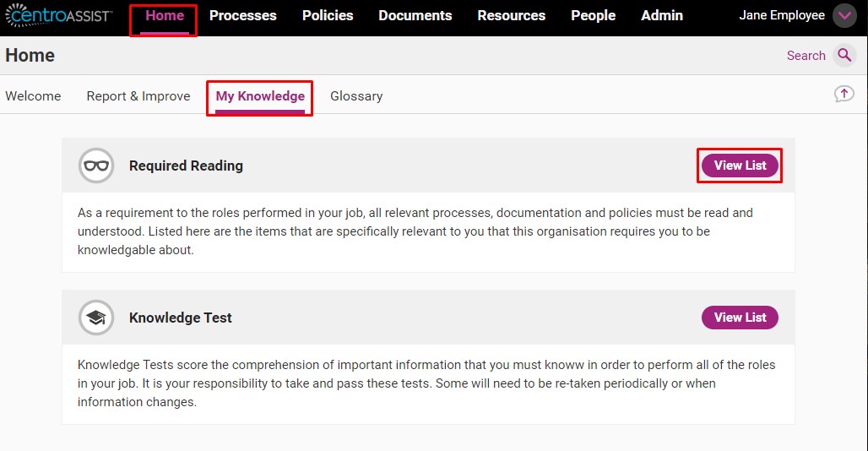The height and width of the screenshot is (451, 868).
Task: Expand the Jane Employee dropdown chevron
Action: [x=844, y=16]
